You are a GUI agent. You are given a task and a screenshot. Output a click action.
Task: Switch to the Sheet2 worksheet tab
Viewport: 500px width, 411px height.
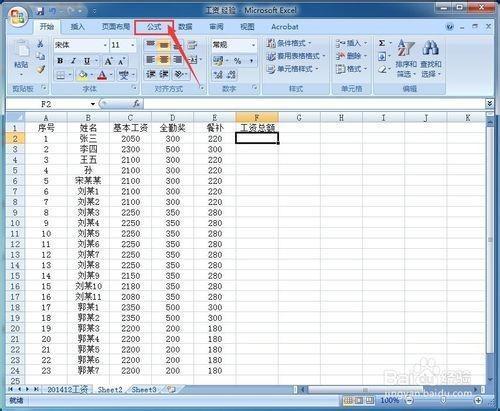110,389
